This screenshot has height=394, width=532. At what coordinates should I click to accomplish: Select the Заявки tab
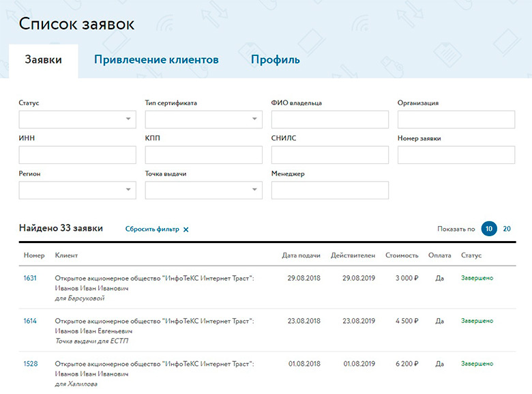(43, 59)
